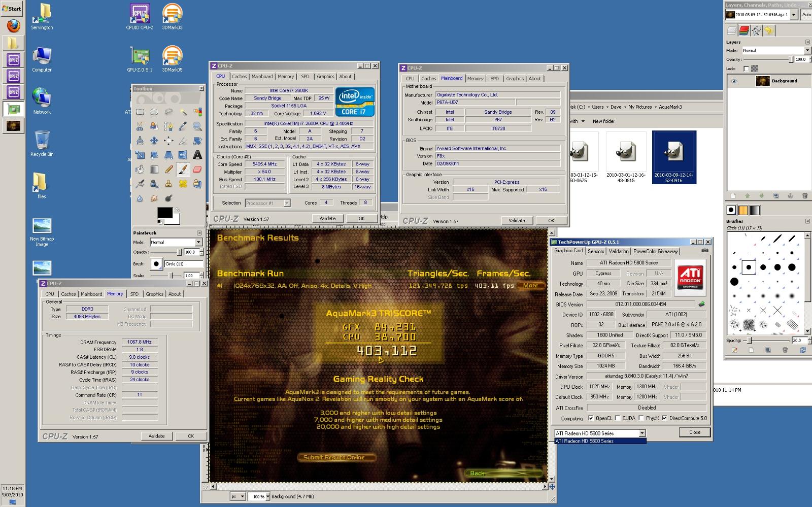Select the Free Select lasso tool
Viewport: 812px width, 507px height.
(168, 112)
